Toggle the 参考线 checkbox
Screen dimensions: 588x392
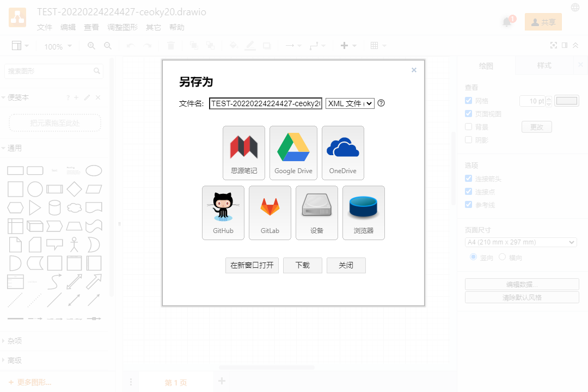468,205
